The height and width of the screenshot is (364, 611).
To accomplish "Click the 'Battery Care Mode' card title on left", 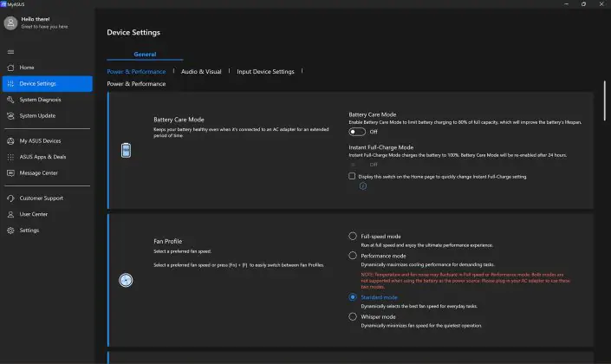I will (179, 120).
